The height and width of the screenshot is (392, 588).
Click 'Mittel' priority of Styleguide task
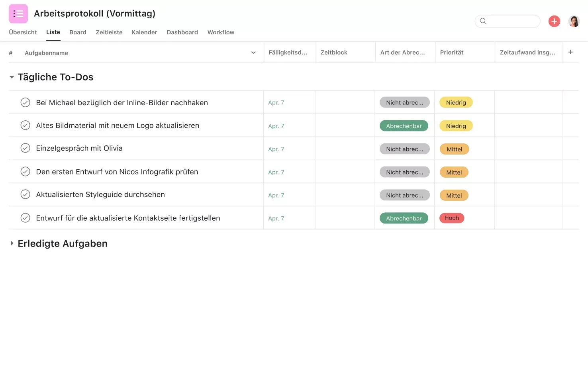click(454, 195)
